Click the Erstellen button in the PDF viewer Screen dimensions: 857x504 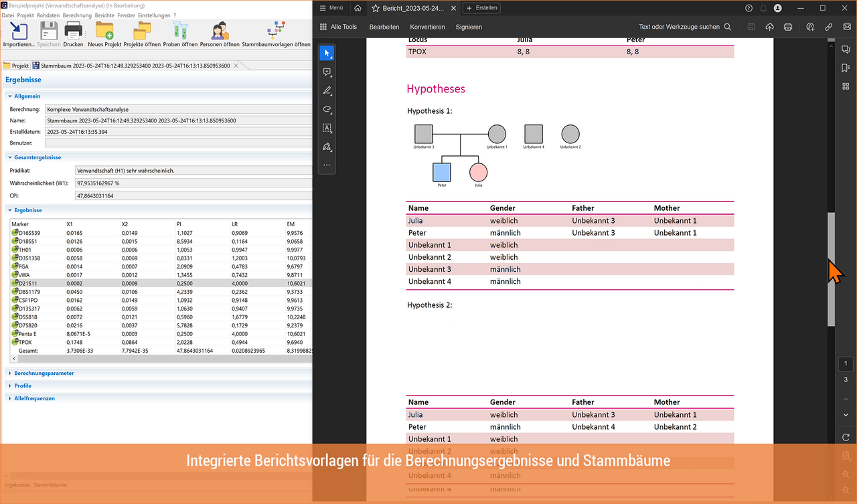pos(482,8)
